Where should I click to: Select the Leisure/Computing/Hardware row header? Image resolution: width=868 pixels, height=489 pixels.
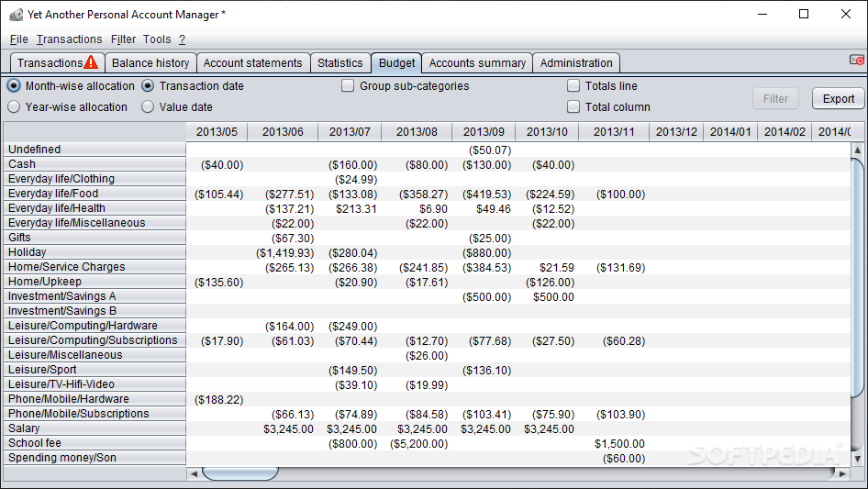95,326
